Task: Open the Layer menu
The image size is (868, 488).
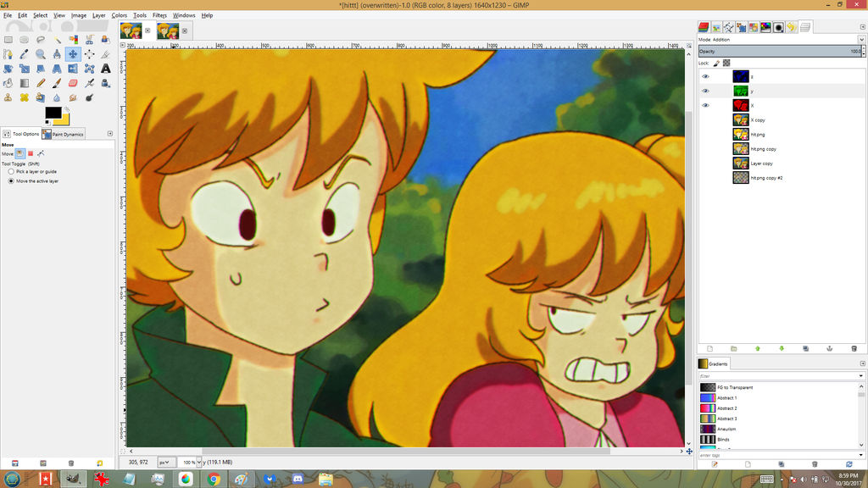Action: [x=98, y=15]
